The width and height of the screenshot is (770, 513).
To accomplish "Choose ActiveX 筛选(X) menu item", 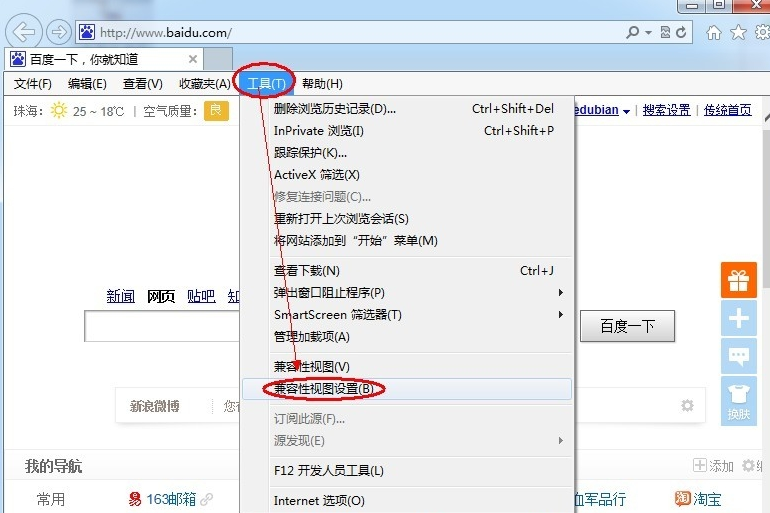I will click(407, 175).
